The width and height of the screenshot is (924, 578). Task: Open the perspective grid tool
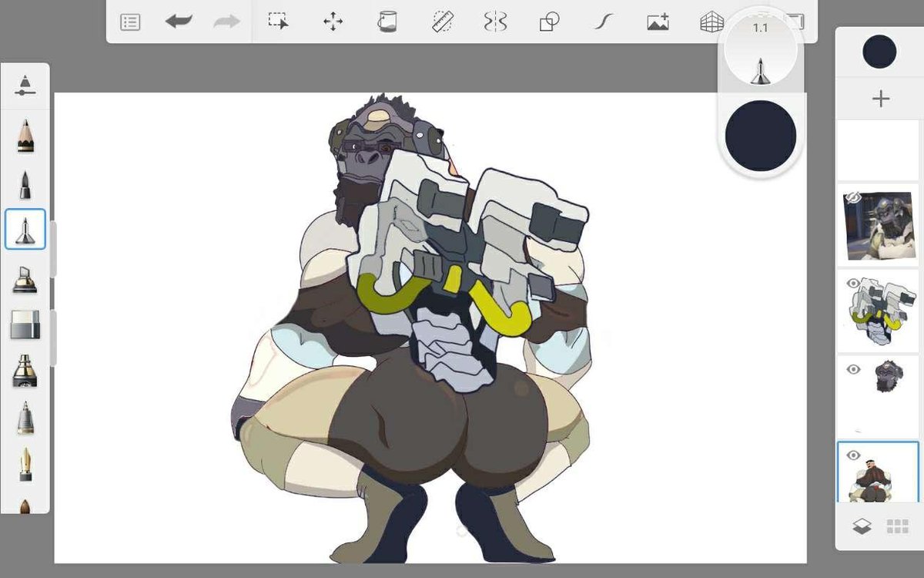click(711, 22)
